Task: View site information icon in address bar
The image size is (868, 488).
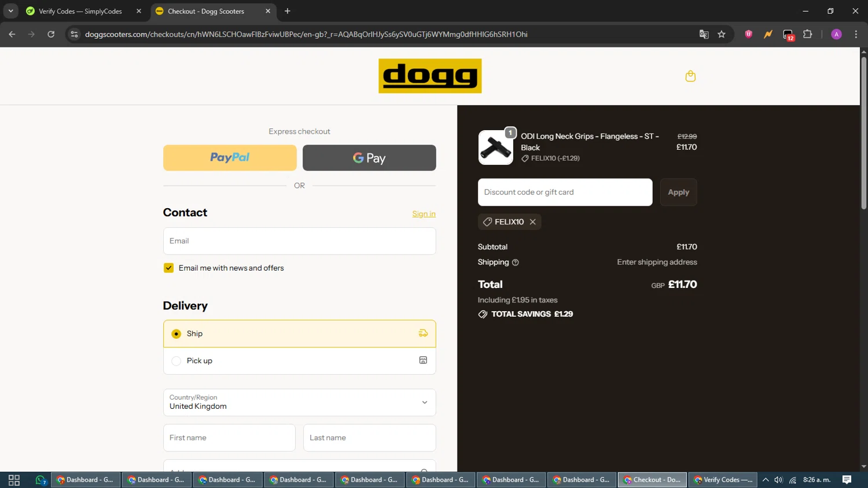Action: [74, 34]
